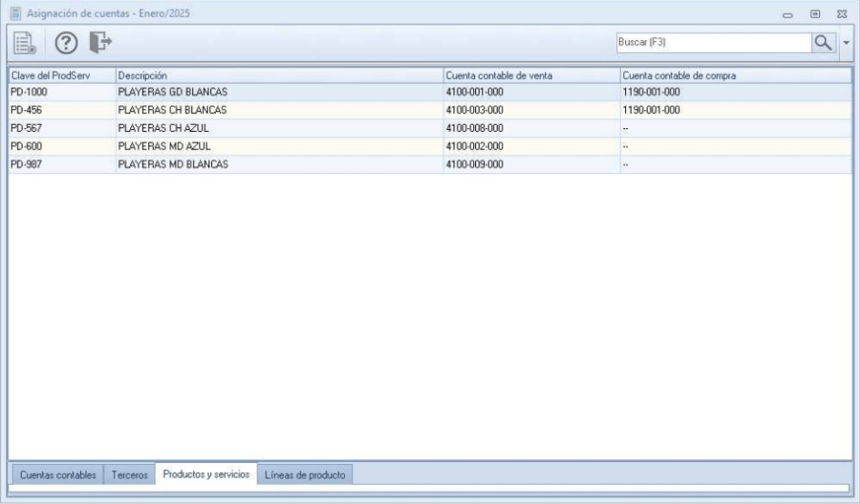Image resolution: width=860 pixels, height=504 pixels.
Task: Focus the Buscar (F3) search field
Action: 713,42
